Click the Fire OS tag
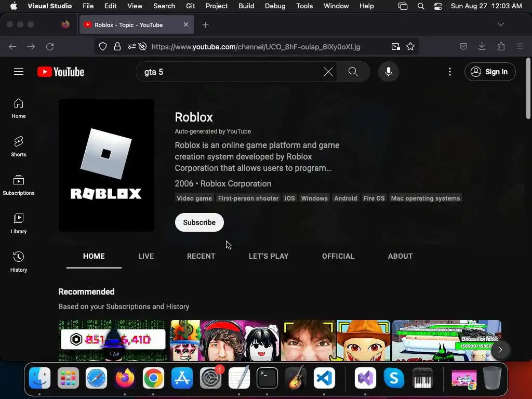Viewport: 532px width, 399px height. (x=374, y=198)
